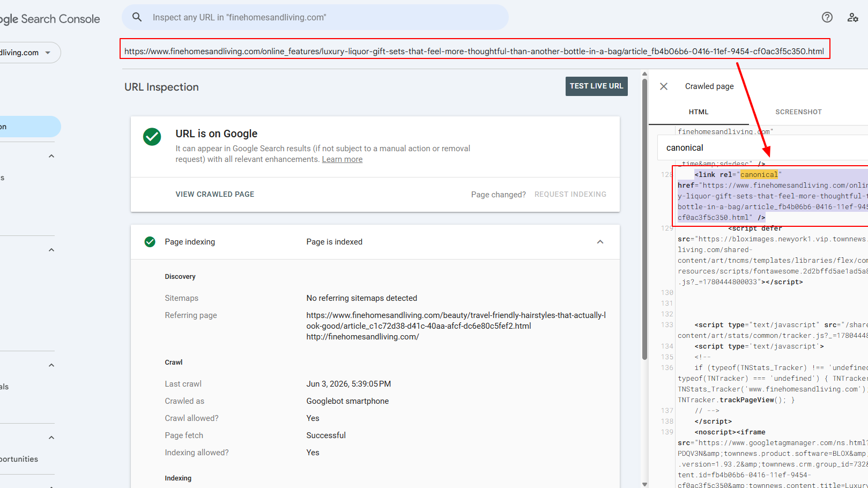The image size is (868, 488).
Task: Click the 'Indexing allowed?' label
Action: pos(197,453)
